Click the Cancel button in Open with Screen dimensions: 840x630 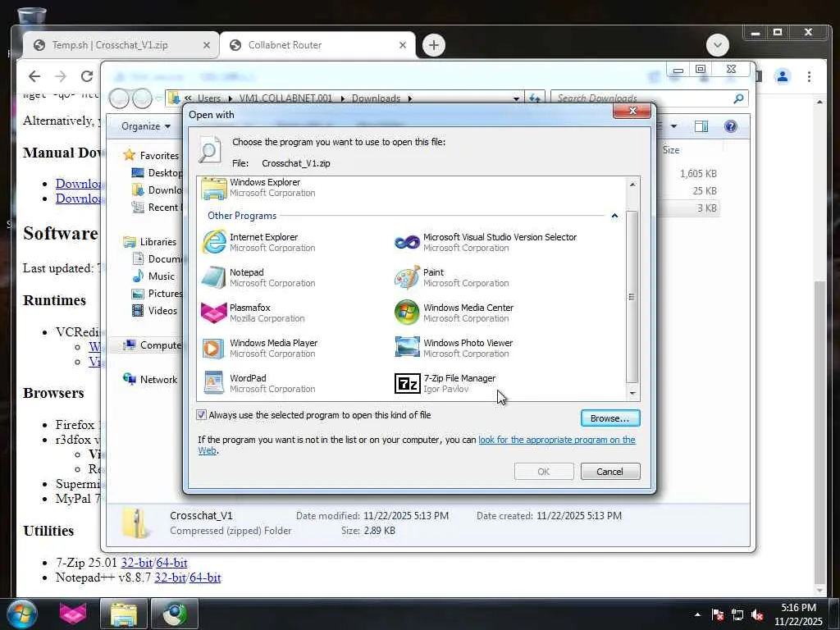610,472
